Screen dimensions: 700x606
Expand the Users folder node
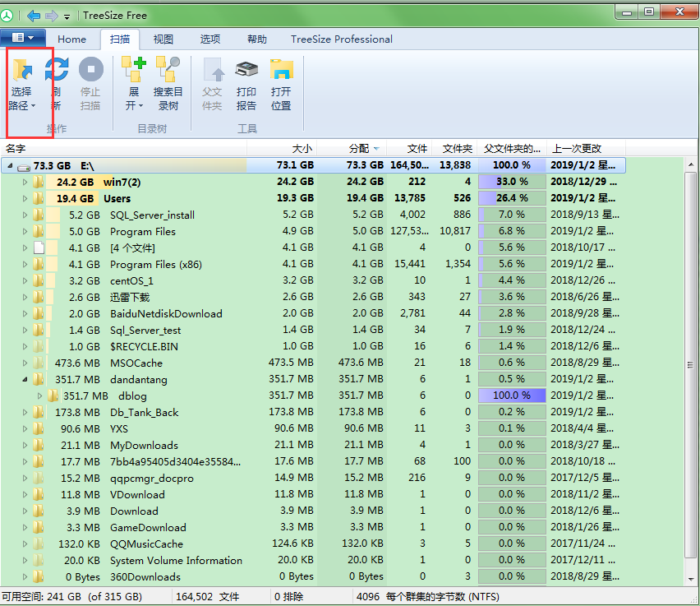pos(25,198)
